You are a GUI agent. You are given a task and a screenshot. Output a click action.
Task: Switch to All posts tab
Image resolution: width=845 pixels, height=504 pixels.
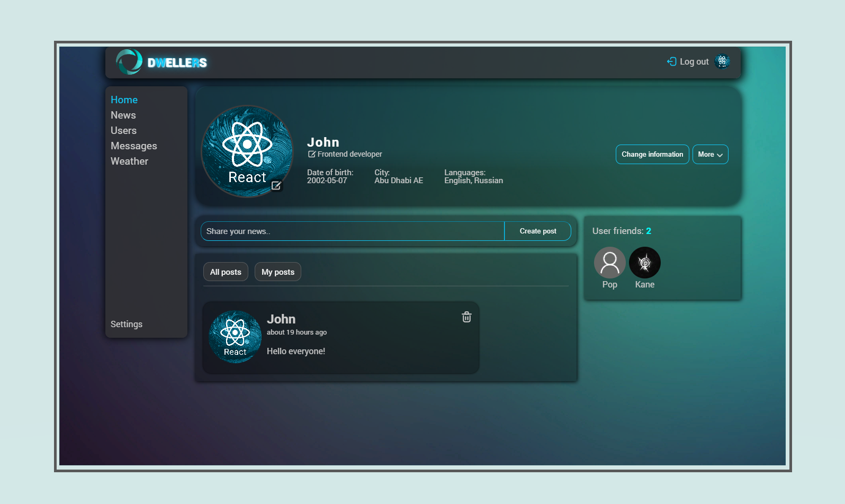[226, 272]
